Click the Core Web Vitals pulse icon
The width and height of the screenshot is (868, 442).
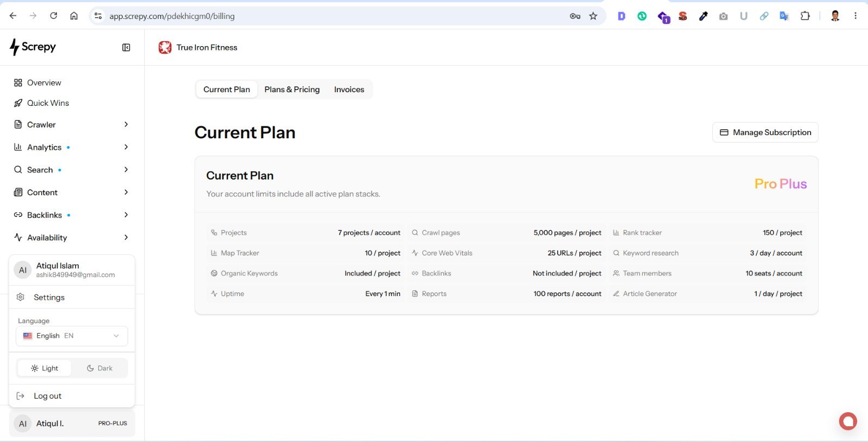click(415, 253)
